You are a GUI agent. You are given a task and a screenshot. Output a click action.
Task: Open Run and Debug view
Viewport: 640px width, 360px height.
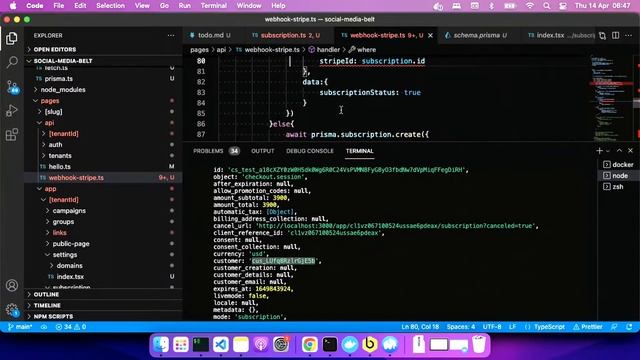[x=12, y=110]
